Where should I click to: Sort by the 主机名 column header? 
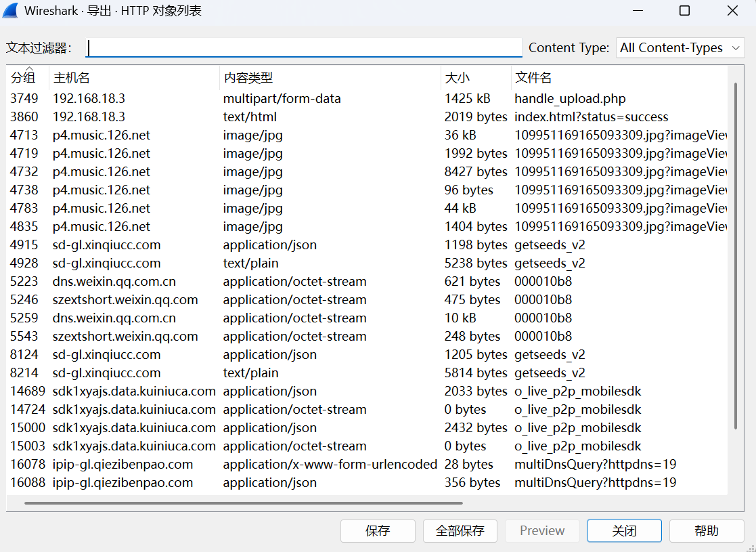click(72, 78)
